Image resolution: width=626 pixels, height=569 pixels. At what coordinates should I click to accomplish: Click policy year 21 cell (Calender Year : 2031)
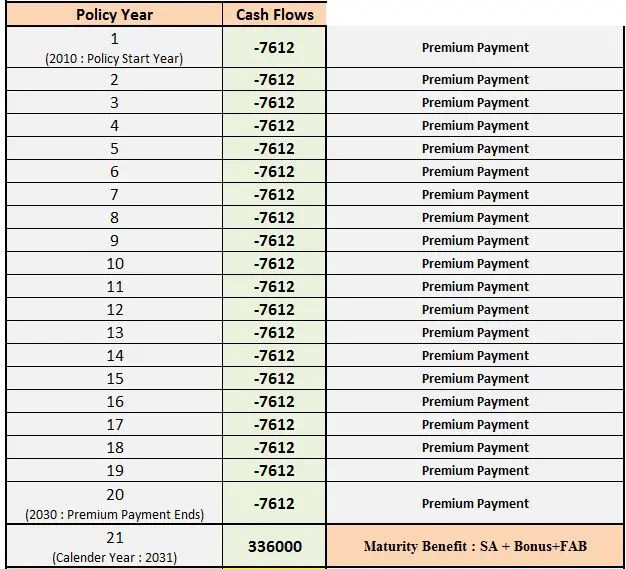(115, 546)
